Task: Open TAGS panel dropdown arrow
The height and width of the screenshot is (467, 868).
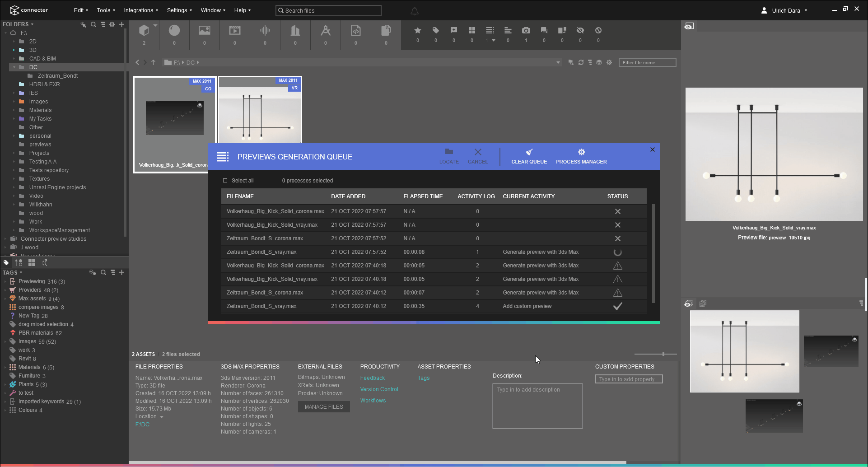Action: 21,272
